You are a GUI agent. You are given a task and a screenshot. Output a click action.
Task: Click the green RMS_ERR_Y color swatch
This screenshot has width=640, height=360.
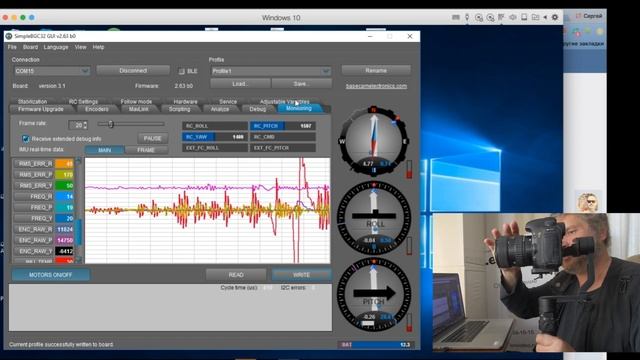pos(64,186)
